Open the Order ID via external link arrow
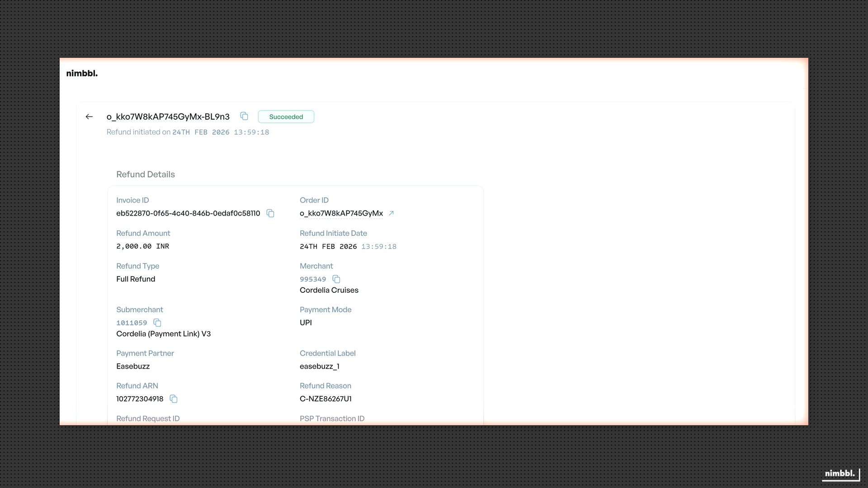Screen dimensions: 868x488 pyautogui.click(x=391, y=213)
